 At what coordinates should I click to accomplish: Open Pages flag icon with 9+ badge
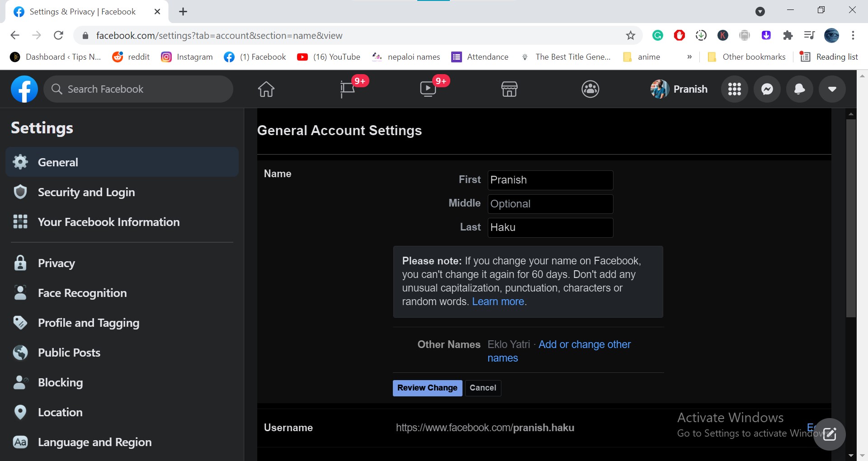tap(348, 89)
